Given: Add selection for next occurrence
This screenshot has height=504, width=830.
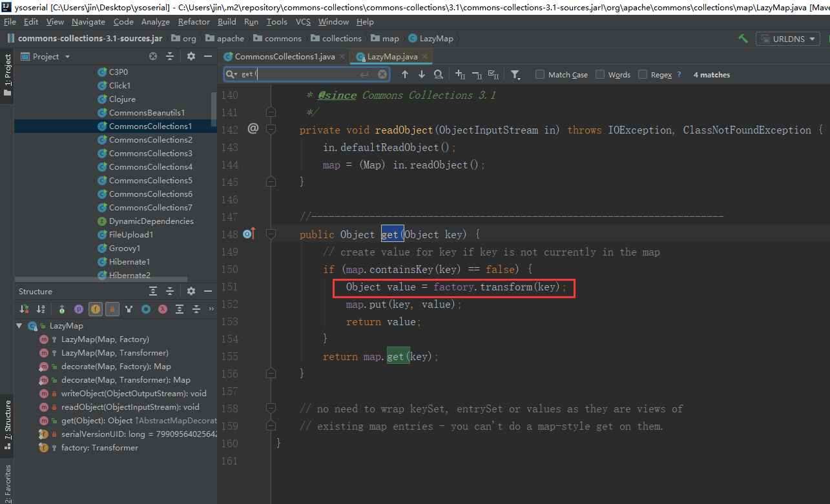Looking at the screenshot, I should (x=460, y=74).
